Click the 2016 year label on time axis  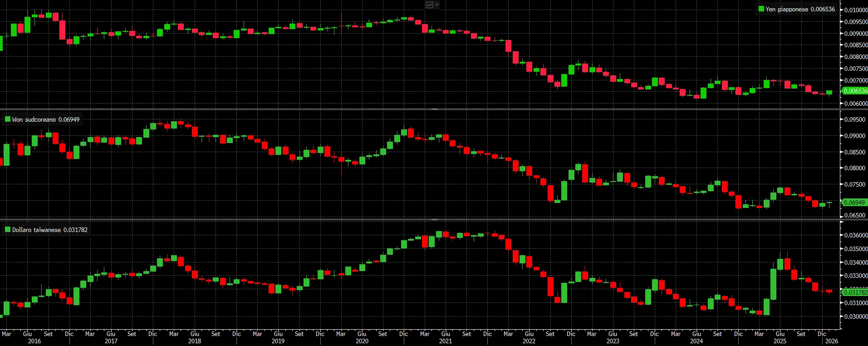click(x=34, y=341)
